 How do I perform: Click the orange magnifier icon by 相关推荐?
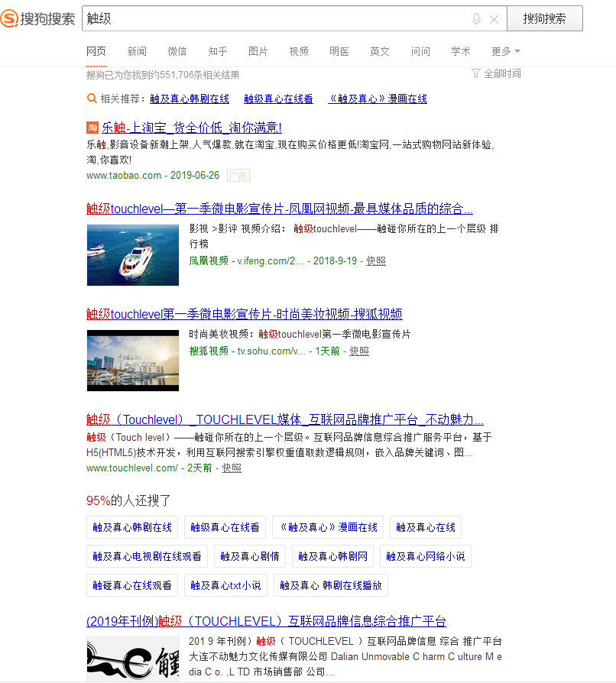click(x=92, y=99)
